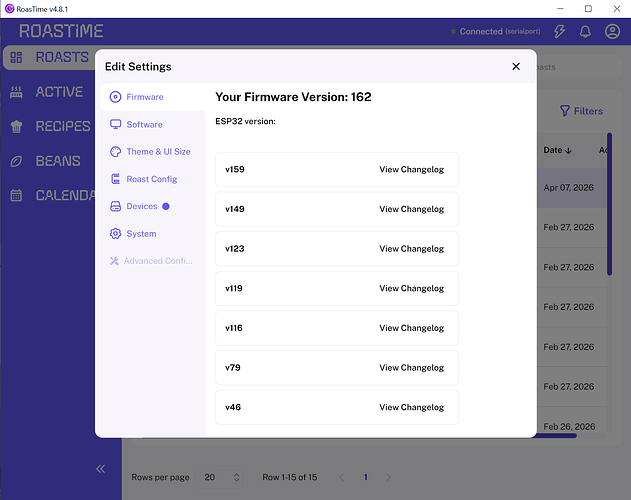Select the Firmware settings tab
The image size is (631, 500).
coord(144,97)
